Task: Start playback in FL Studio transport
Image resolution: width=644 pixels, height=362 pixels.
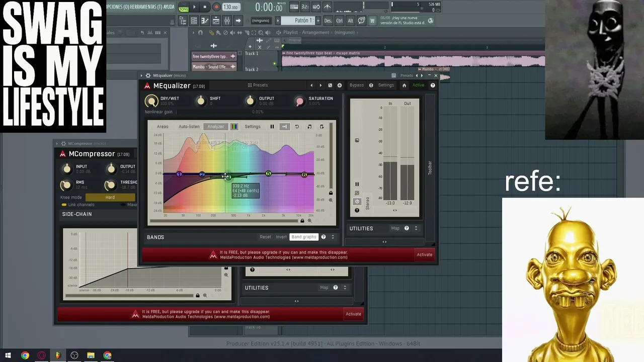Action: coord(194,7)
